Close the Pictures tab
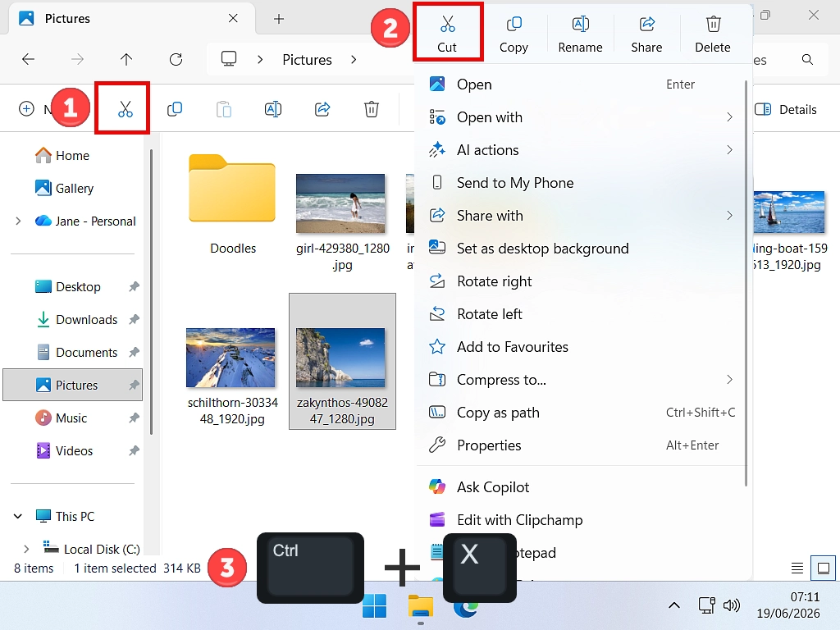Viewport: 840px width, 630px height. [233, 18]
